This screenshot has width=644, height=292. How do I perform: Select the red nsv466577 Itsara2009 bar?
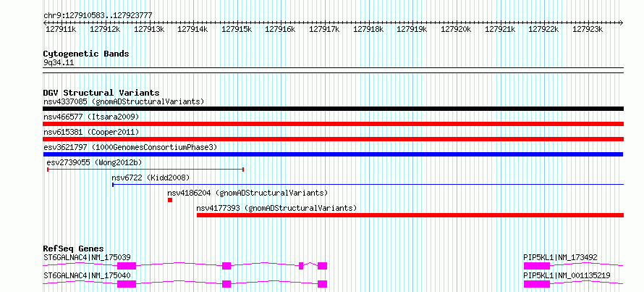[x=333, y=124]
